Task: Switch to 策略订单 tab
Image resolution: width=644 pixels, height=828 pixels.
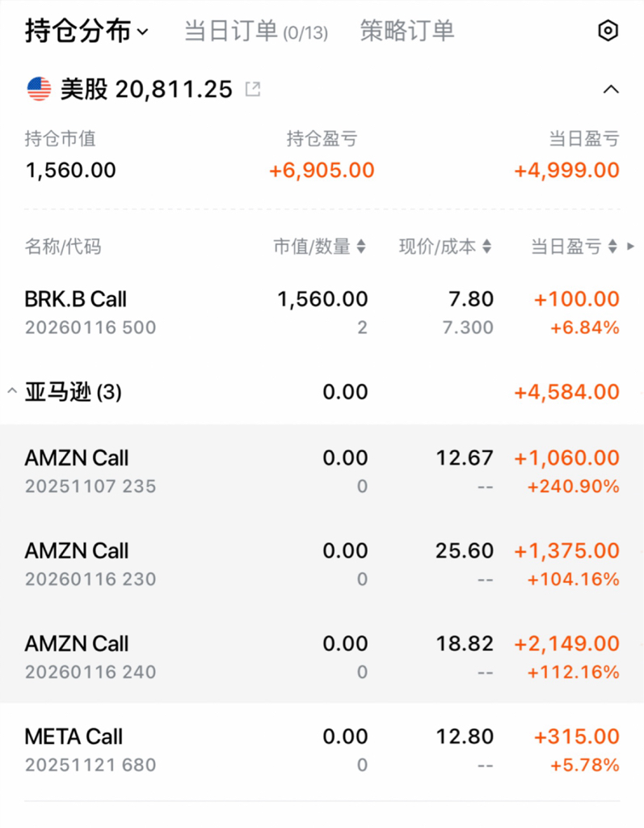Action: tap(407, 31)
